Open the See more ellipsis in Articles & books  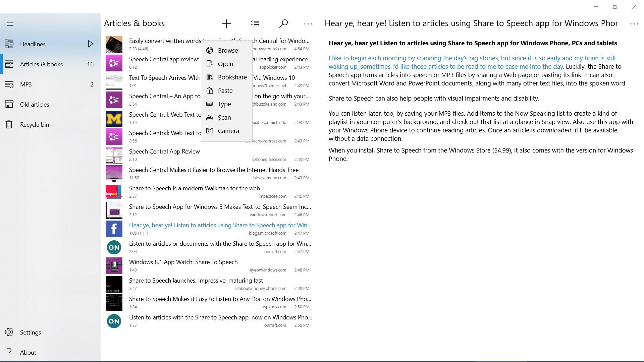pos(308,23)
